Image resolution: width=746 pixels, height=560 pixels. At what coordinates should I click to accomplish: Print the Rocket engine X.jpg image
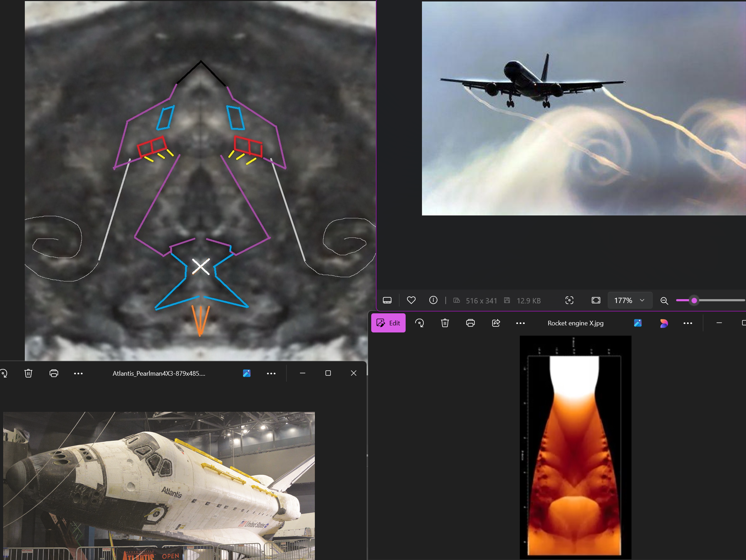click(x=471, y=323)
